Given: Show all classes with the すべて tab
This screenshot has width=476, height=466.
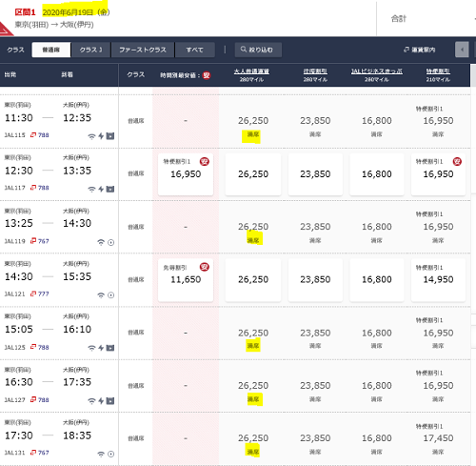Looking at the screenshot, I should pyautogui.click(x=195, y=50).
